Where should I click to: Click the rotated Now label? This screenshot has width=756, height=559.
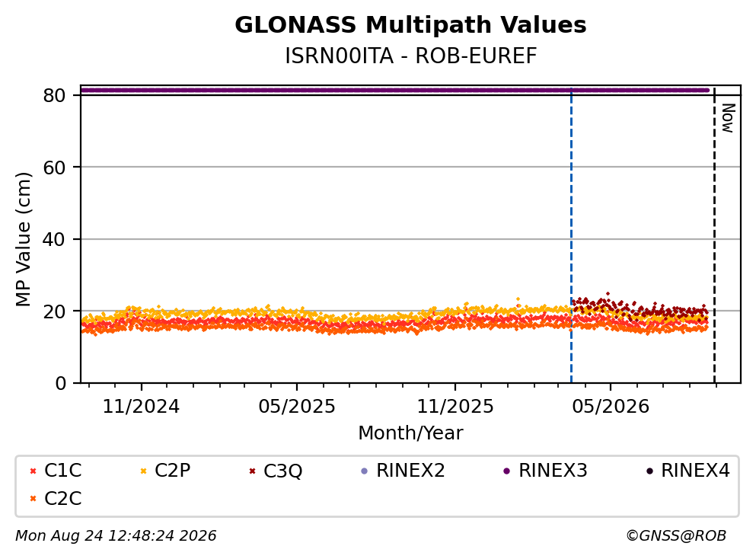click(x=728, y=118)
